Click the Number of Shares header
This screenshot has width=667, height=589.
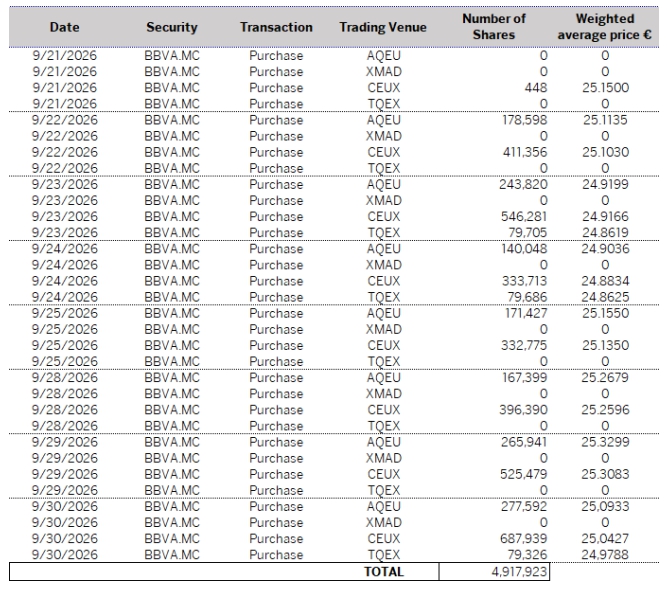click(494, 26)
